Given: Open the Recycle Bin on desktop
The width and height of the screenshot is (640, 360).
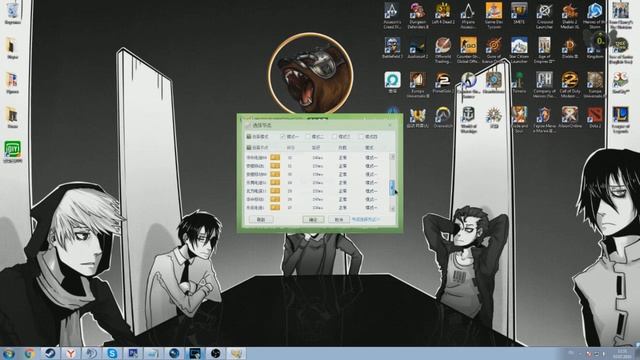Looking at the screenshot, I should pos(13,13).
